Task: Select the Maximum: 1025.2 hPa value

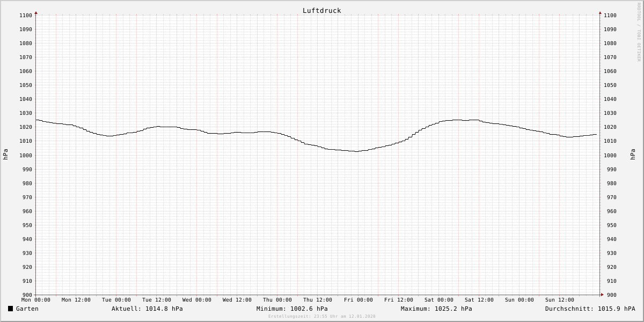Action: 436,309
